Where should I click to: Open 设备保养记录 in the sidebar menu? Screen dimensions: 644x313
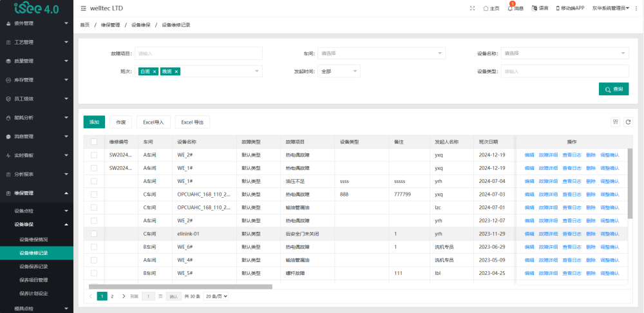click(x=33, y=266)
